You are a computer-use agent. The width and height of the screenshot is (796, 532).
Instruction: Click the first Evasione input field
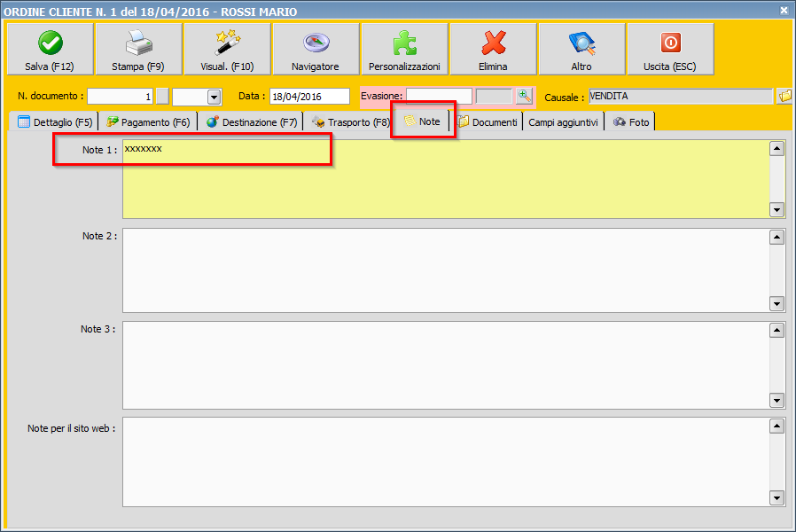tap(439, 96)
